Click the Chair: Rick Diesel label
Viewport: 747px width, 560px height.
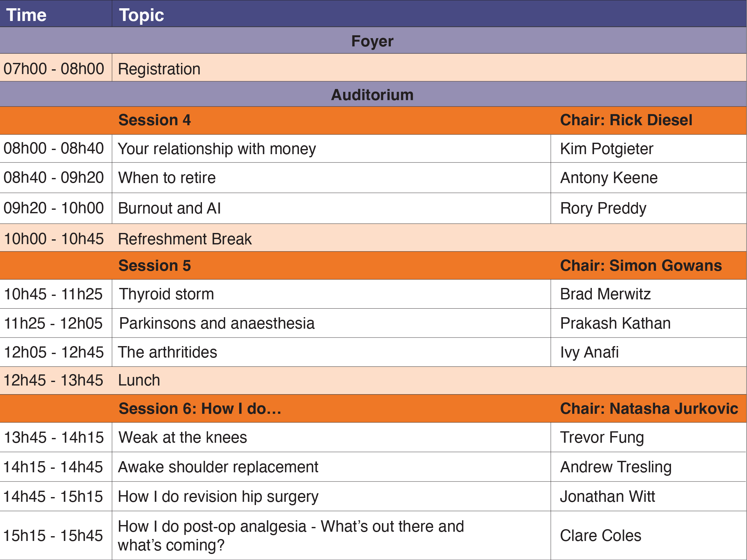[x=626, y=120]
